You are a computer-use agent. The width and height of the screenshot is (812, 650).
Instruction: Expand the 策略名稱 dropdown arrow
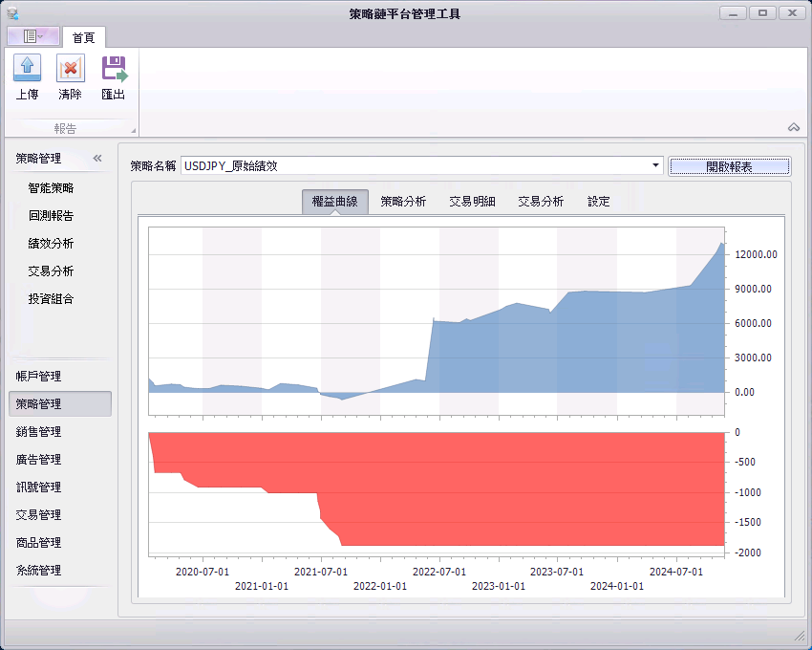tap(655, 166)
